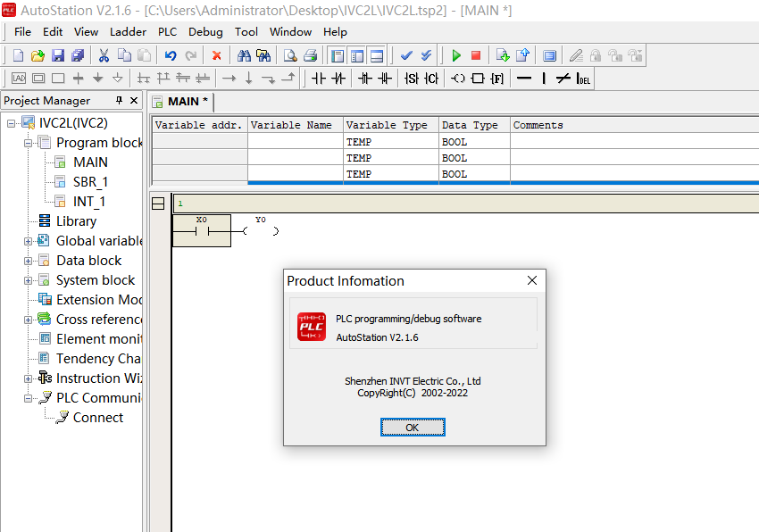
Task: Click the first Variable Name cell
Action: (x=295, y=142)
